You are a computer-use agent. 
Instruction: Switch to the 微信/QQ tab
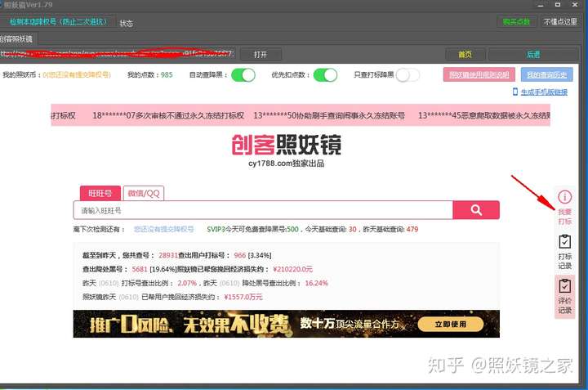coord(144,193)
